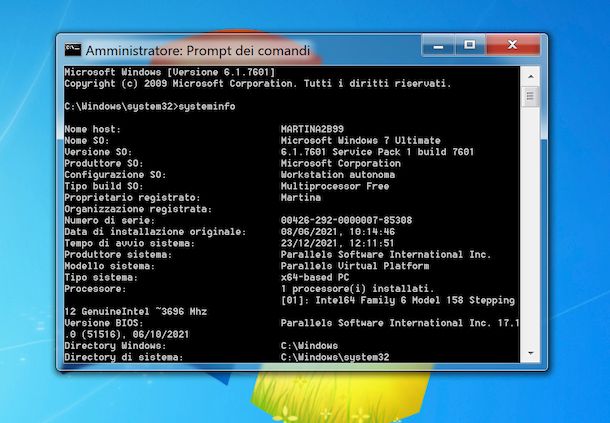The image size is (610, 423).
Task: Click the 'Processore:' label
Action: point(95,289)
